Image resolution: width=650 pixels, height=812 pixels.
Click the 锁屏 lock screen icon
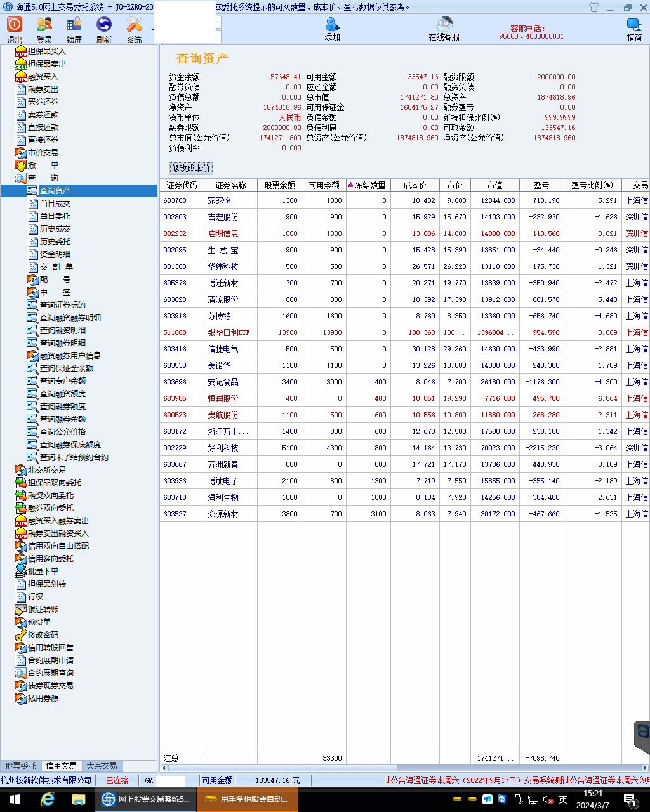(x=74, y=29)
